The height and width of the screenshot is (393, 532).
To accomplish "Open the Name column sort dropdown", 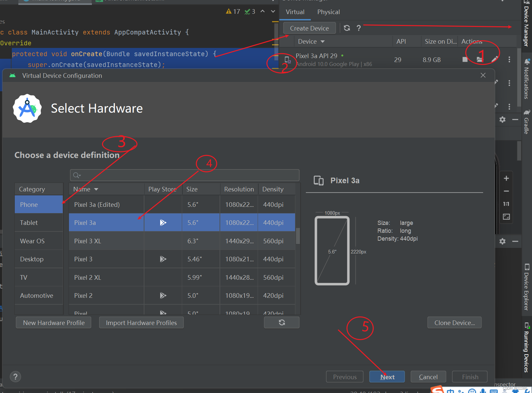I will 96,189.
